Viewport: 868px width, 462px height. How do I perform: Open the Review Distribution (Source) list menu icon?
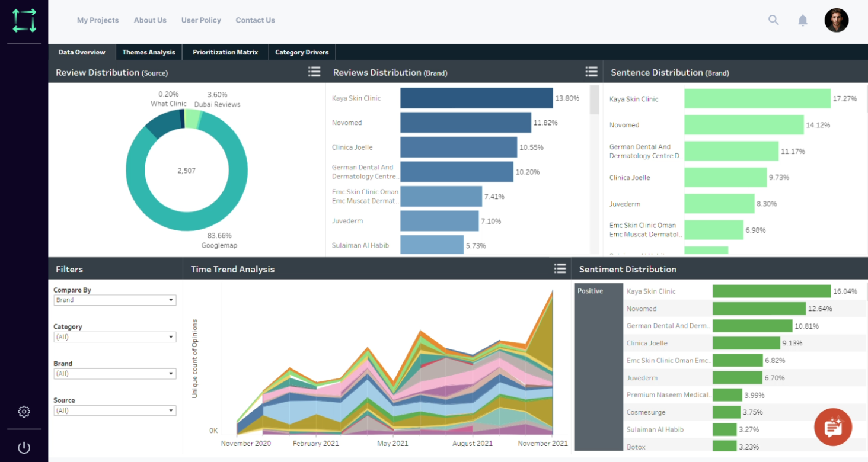pyautogui.click(x=314, y=72)
